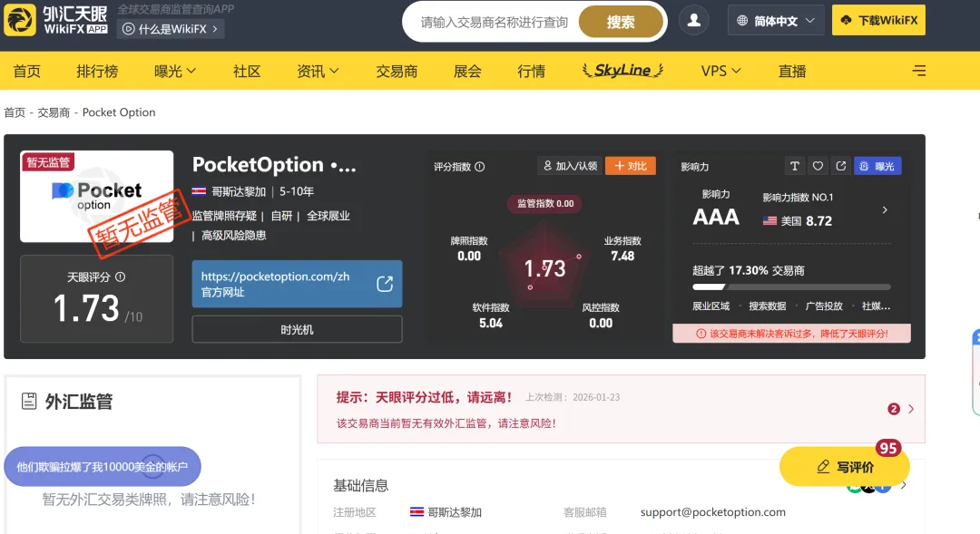Click the support@pocketoption.com email

pyautogui.click(x=712, y=512)
